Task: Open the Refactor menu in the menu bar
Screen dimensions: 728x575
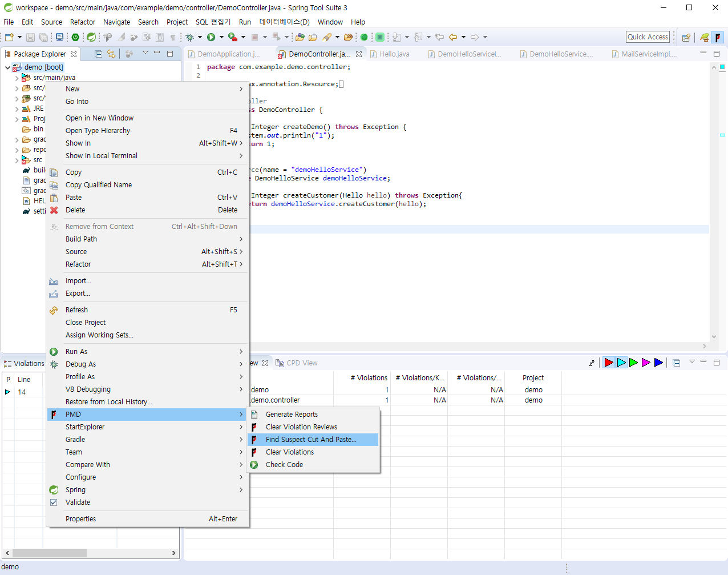Action: [x=83, y=22]
